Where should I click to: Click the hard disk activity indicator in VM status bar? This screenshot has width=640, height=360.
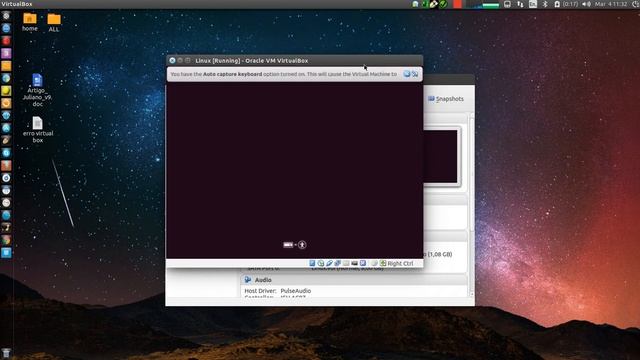point(312,263)
